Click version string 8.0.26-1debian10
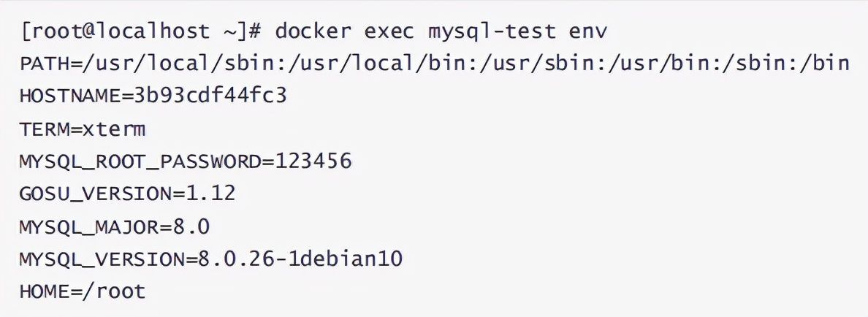The image size is (868, 317). click(x=300, y=259)
